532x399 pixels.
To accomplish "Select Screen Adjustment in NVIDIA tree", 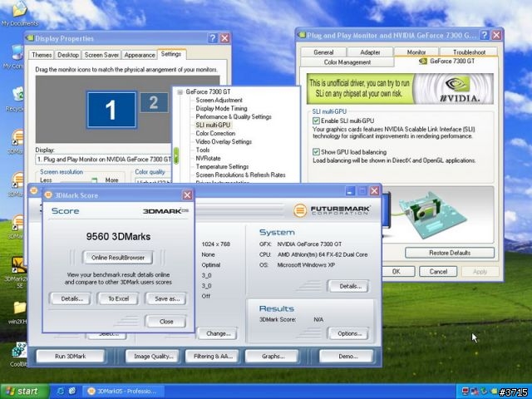I will [x=219, y=100].
